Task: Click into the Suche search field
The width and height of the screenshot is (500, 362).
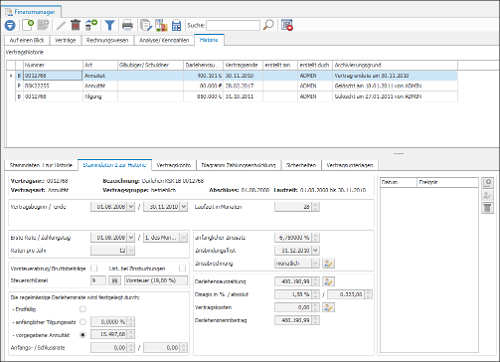Action: click(x=233, y=25)
